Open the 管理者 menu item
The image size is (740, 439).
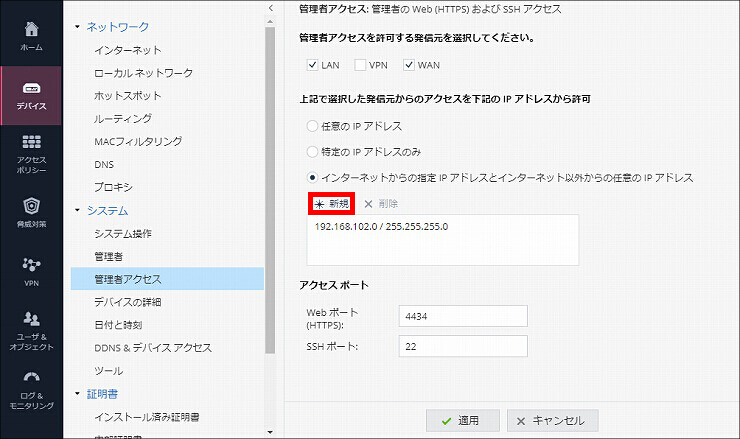click(109, 256)
